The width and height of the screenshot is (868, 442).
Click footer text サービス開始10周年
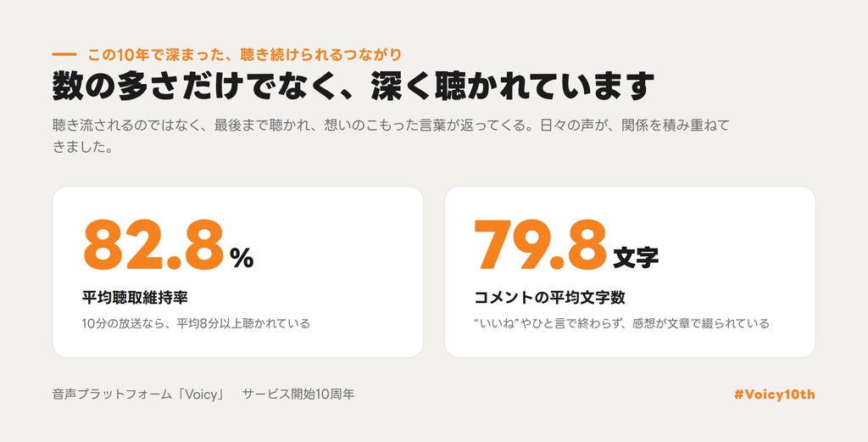click(298, 395)
